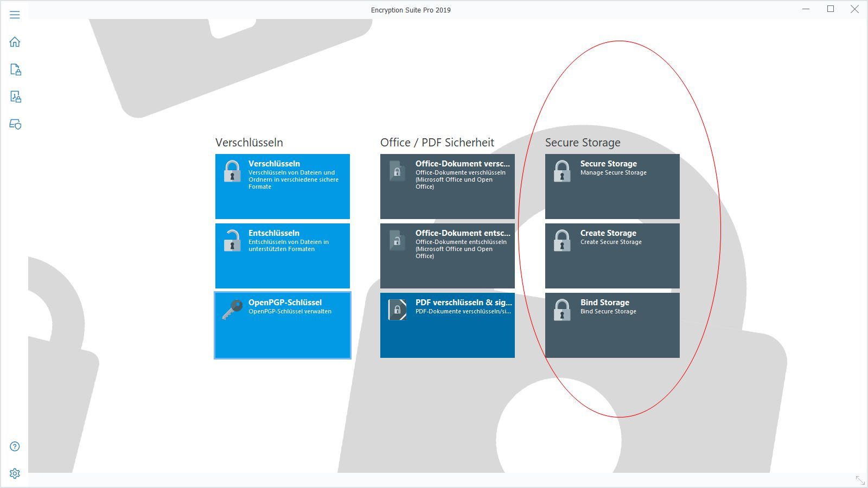Image resolution: width=868 pixels, height=488 pixels.
Task: Click the padlock icon on Secure Storage tile
Action: pyautogui.click(x=562, y=171)
